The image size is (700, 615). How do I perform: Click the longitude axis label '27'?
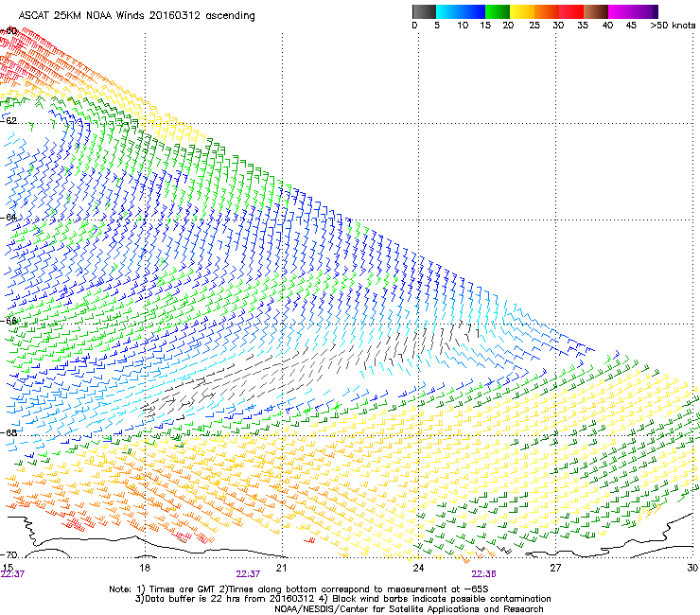(x=555, y=568)
